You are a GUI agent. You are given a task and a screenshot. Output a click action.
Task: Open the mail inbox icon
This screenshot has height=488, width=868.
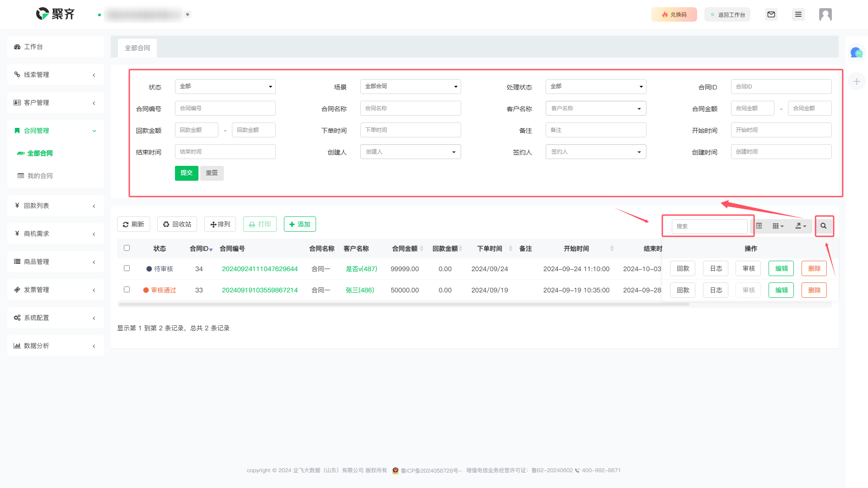coord(771,14)
